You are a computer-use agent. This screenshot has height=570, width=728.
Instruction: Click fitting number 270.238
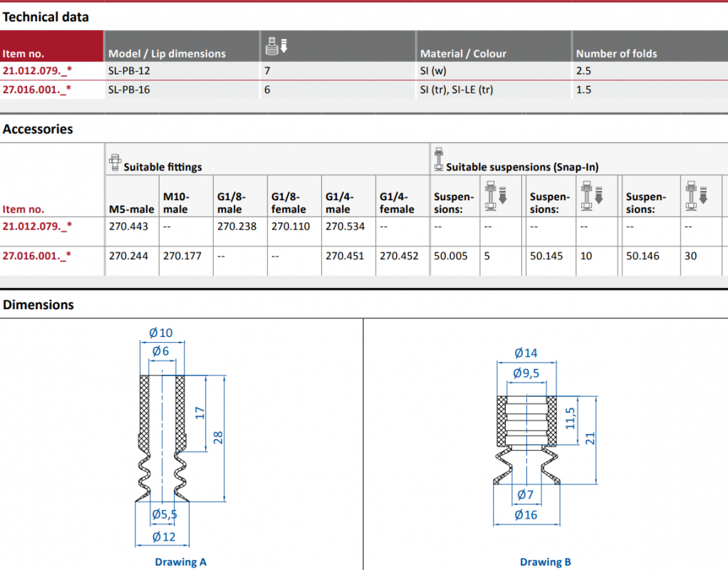click(236, 227)
